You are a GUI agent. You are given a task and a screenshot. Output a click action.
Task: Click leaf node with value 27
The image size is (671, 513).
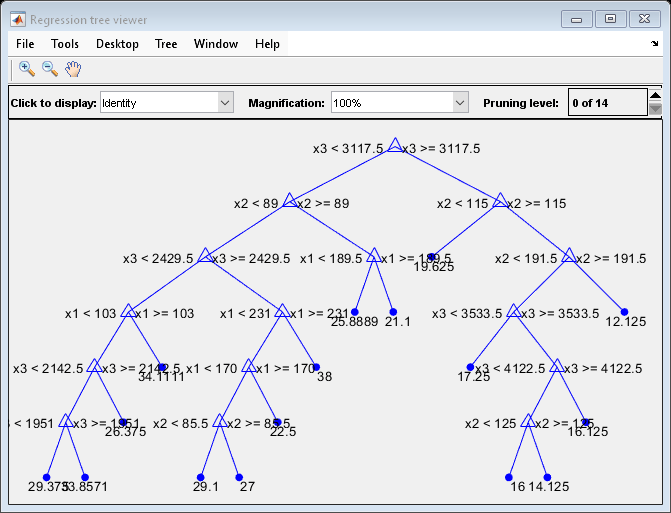pos(239,477)
